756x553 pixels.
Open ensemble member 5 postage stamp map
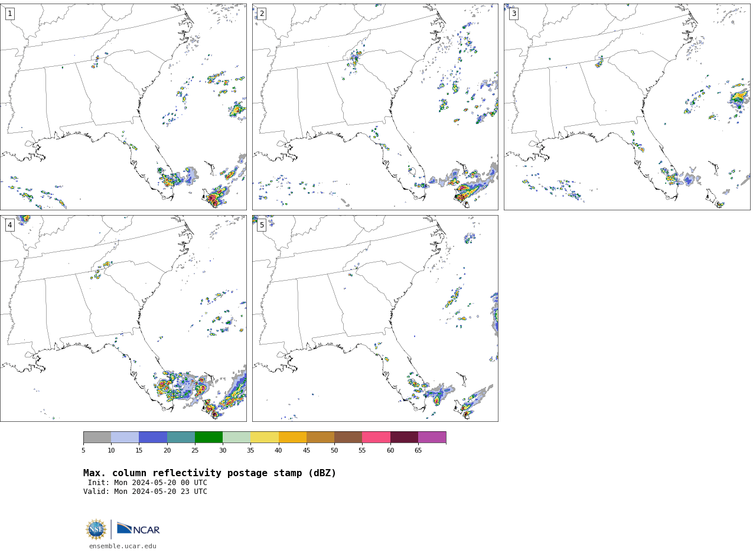click(375, 318)
